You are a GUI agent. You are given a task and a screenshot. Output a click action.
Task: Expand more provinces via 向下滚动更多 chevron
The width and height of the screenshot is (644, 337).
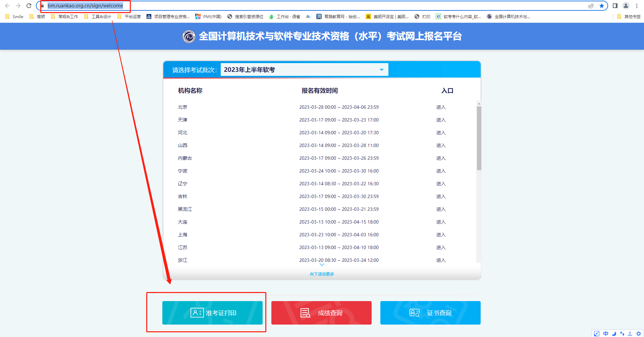click(322, 265)
